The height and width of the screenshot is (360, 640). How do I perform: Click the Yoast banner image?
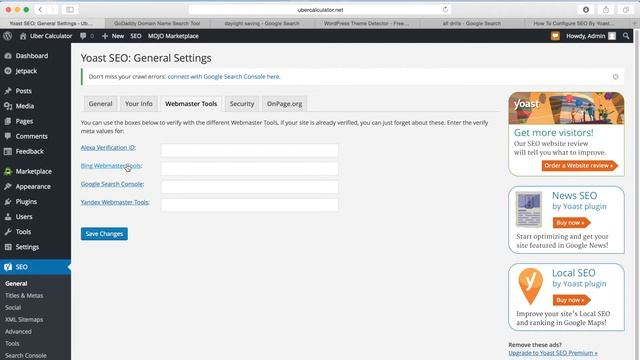[567, 108]
